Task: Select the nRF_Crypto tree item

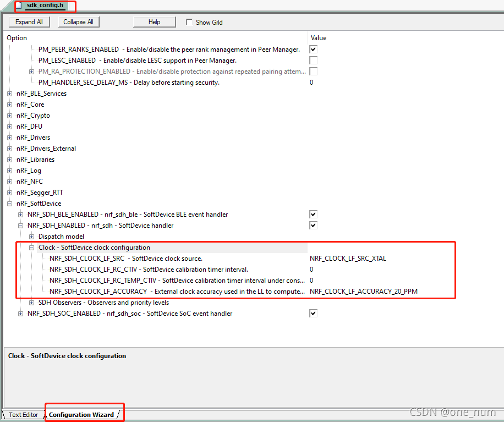Action: (33, 116)
